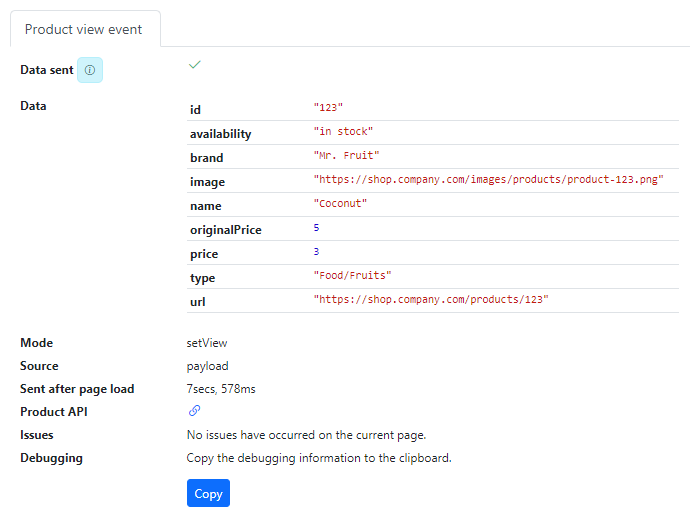The image size is (700, 517).
Task: Click the info icon beside Data sent
Action: coord(90,70)
